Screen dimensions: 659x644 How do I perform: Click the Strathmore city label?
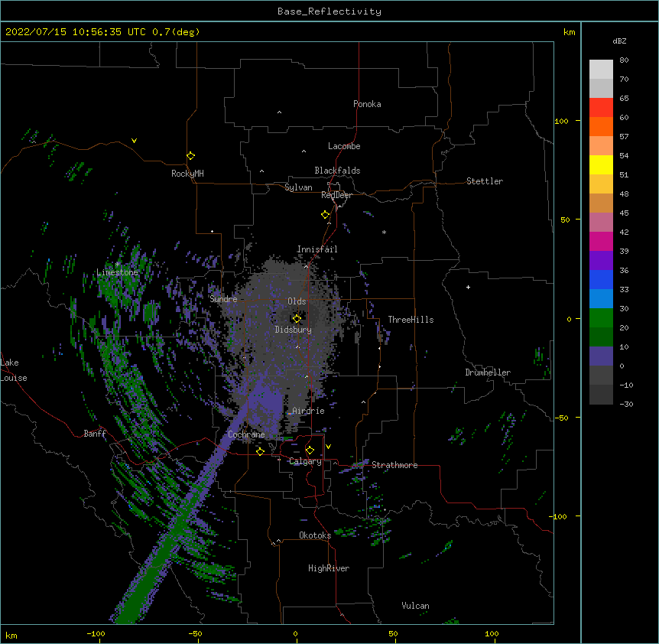[x=394, y=465]
